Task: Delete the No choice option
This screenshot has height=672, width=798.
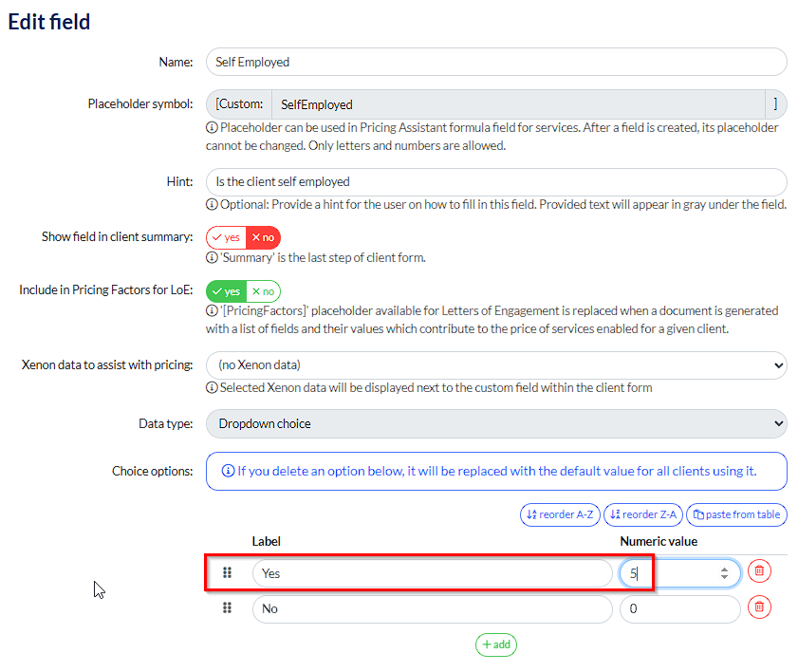Action: pyautogui.click(x=759, y=608)
